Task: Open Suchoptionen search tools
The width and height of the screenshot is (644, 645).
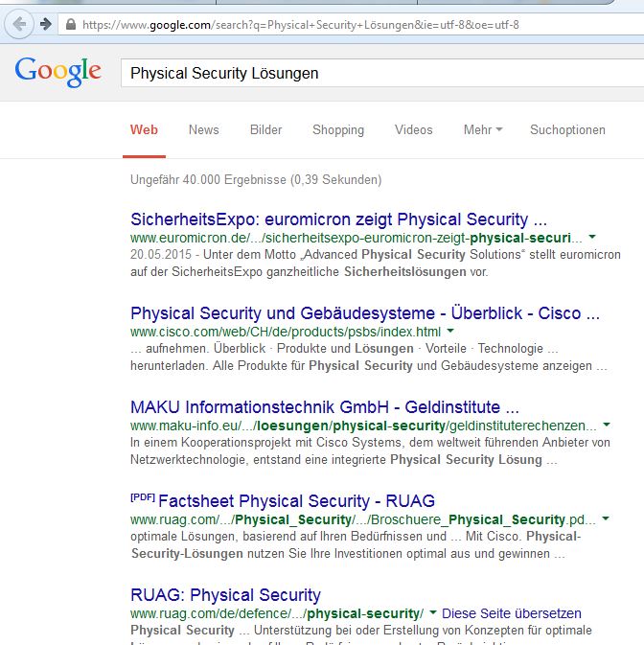Action: (x=567, y=129)
